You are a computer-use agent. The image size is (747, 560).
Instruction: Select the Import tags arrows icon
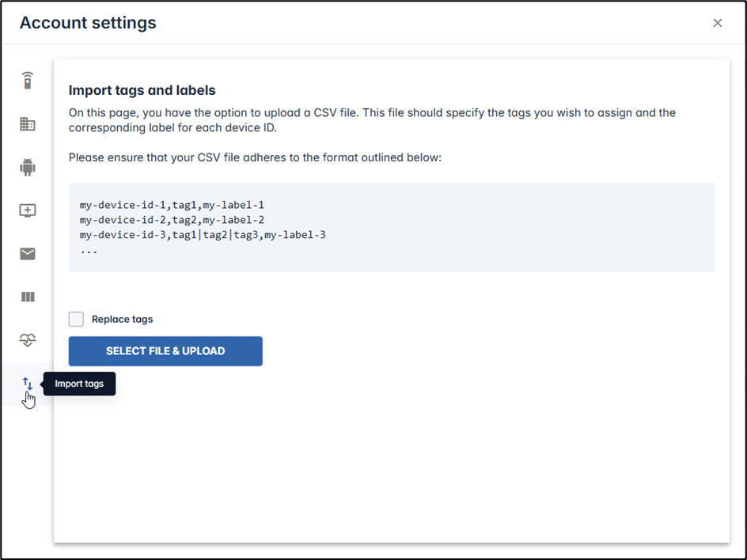tap(28, 384)
